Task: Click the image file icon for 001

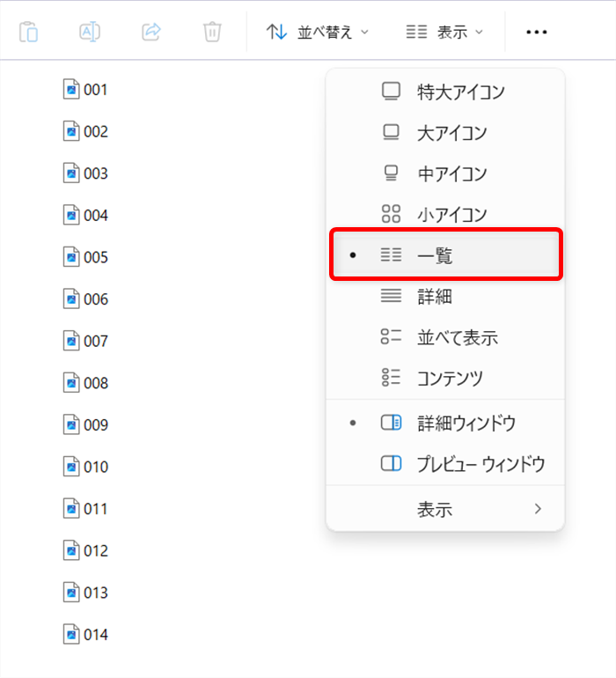Action: [71, 89]
